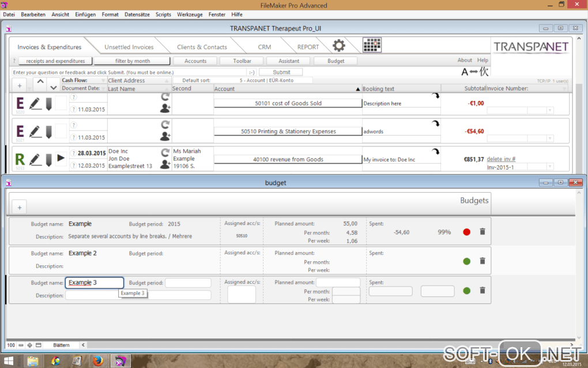This screenshot has height=368, width=588.
Task: Click the question mark help box left of receipts
Action: (x=14, y=61)
